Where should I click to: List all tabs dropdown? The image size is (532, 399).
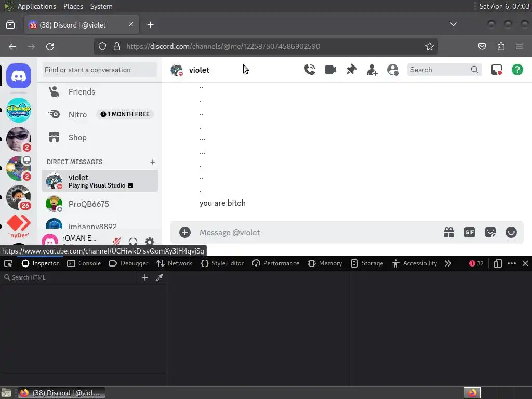pos(453,24)
